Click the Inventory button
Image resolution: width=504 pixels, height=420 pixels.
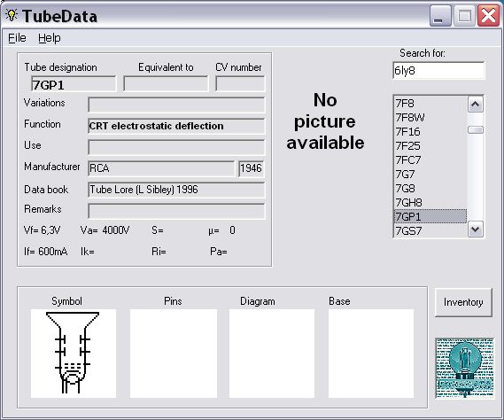463,302
